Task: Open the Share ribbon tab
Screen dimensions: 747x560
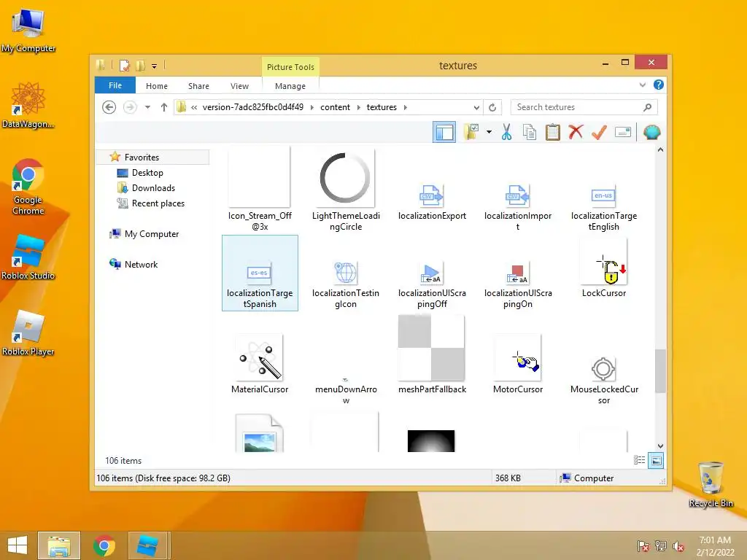Action: click(x=198, y=86)
